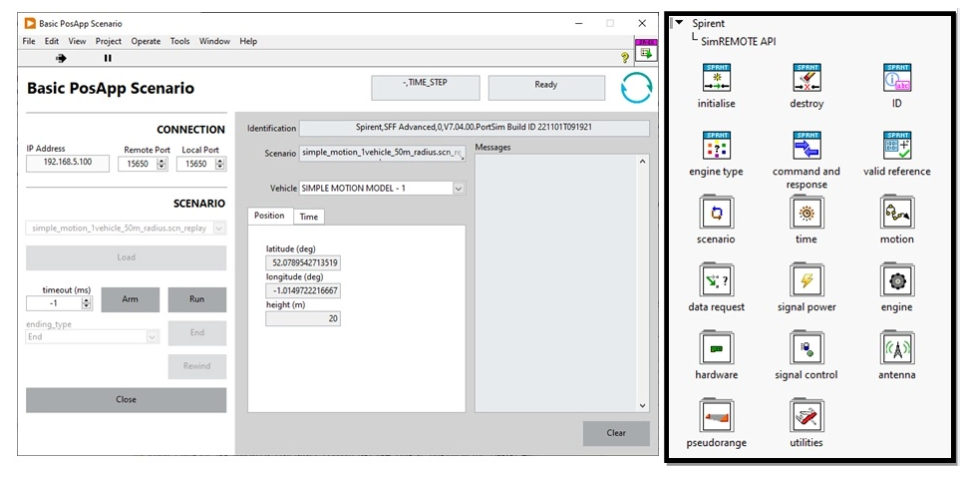974x480 pixels.
Task: Open the Window menu
Action: point(214,42)
